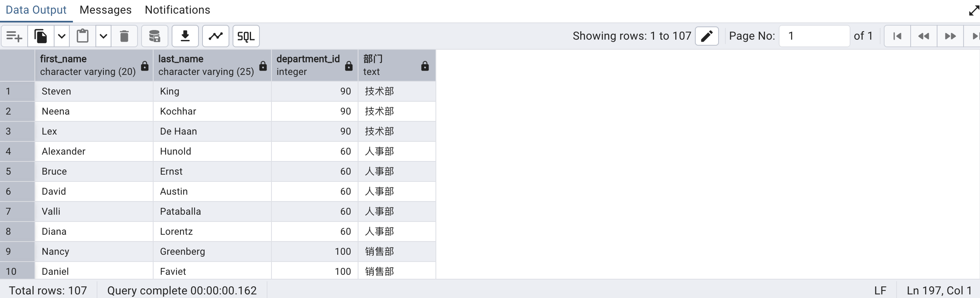Viewport: 980px width, 298px height.
Task: Open the paste options dropdown
Action: click(x=103, y=36)
